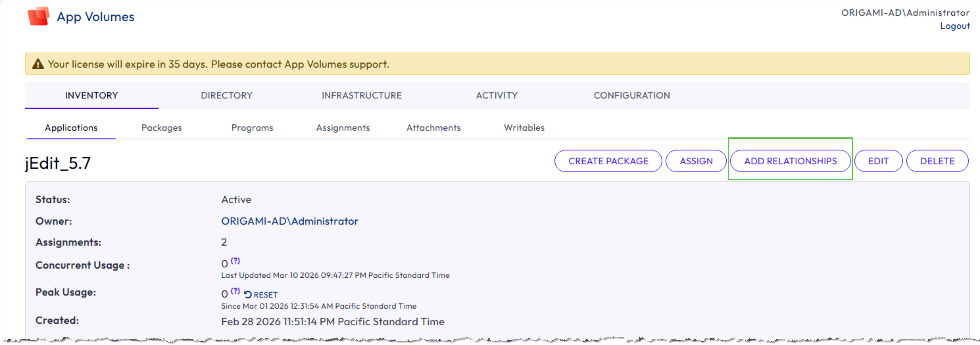View the Assignments sub-tab
Image resolution: width=980 pixels, height=345 pixels.
343,128
